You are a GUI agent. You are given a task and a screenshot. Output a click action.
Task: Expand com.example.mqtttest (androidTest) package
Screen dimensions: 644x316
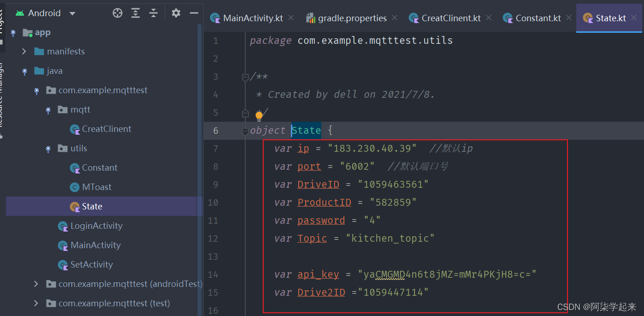(x=36, y=284)
